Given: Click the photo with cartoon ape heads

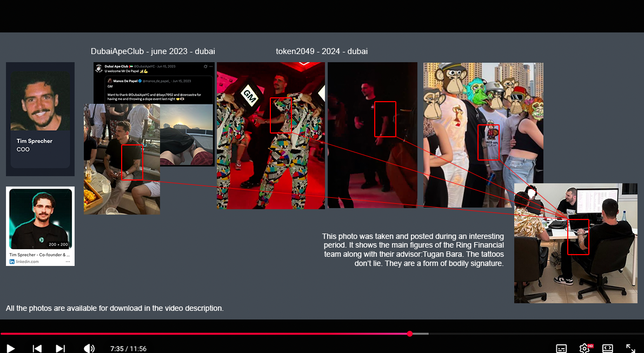Looking at the screenshot, I should pos(483,135).
